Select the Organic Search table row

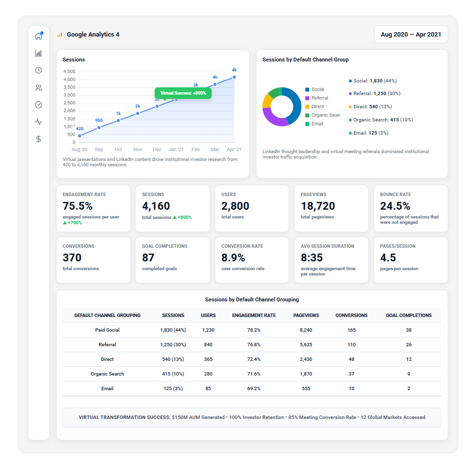coord(107,374)
